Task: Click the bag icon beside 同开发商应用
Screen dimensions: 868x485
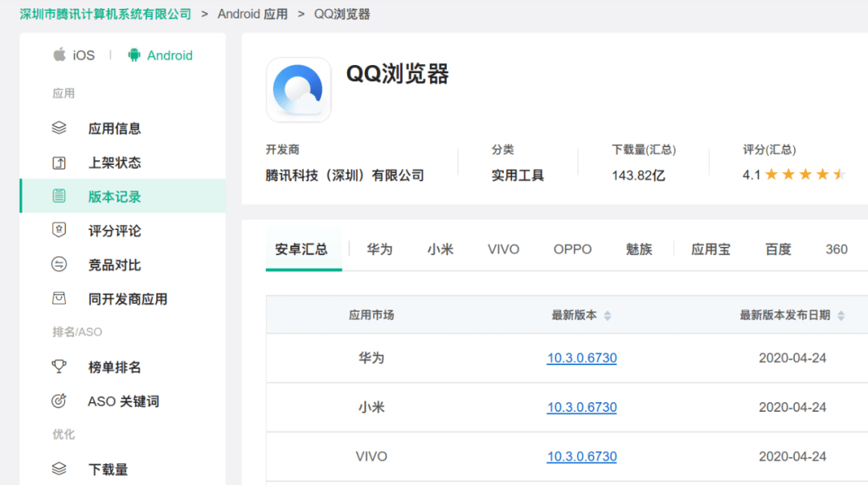Action: [59, 298]
